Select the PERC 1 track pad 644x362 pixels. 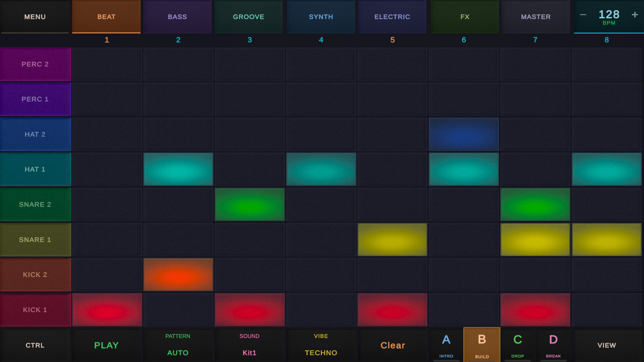pos(35,99)
